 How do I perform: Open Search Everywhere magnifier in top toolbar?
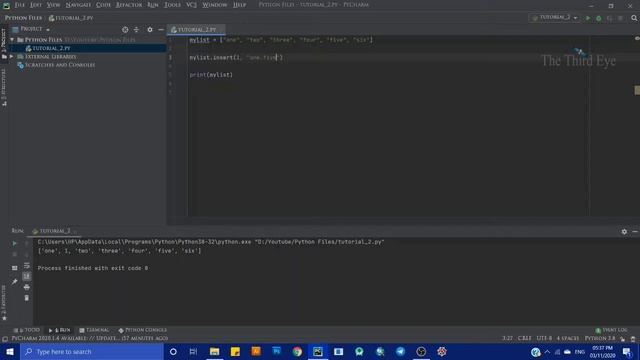(x=634, y=18)
